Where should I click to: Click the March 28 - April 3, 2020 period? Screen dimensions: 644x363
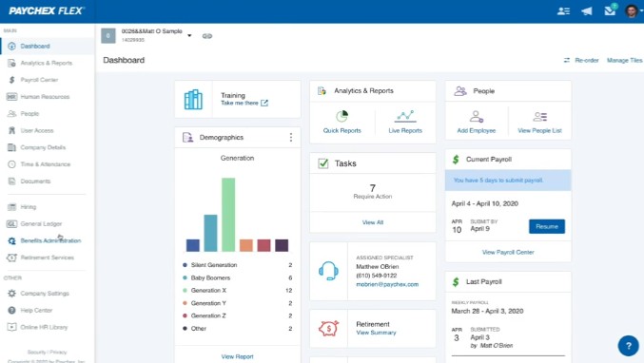(x=487, y=311)
